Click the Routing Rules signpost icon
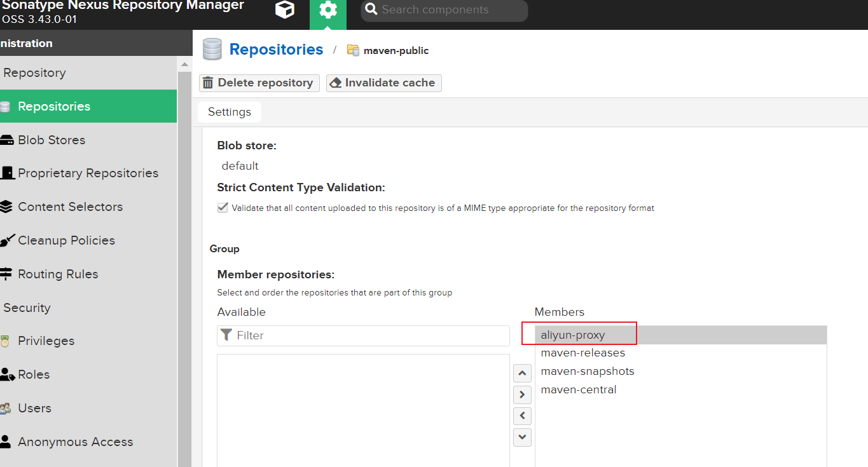868x467 pixels. pos(6,274)
